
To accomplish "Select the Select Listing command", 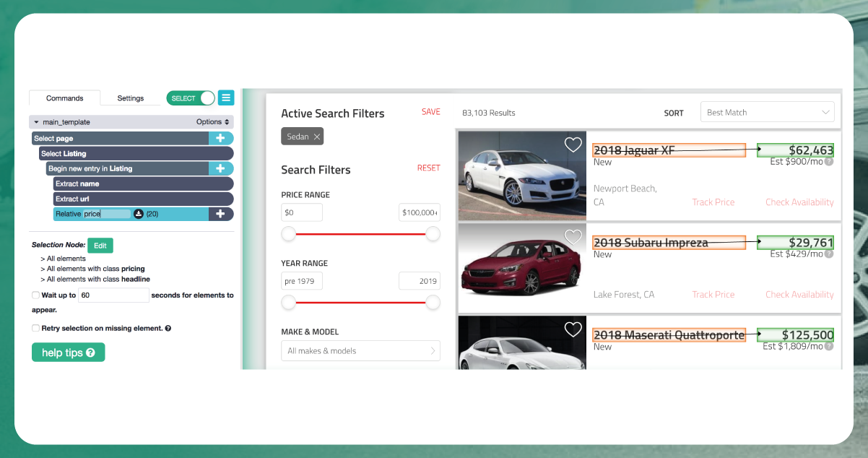I will 136,153.
